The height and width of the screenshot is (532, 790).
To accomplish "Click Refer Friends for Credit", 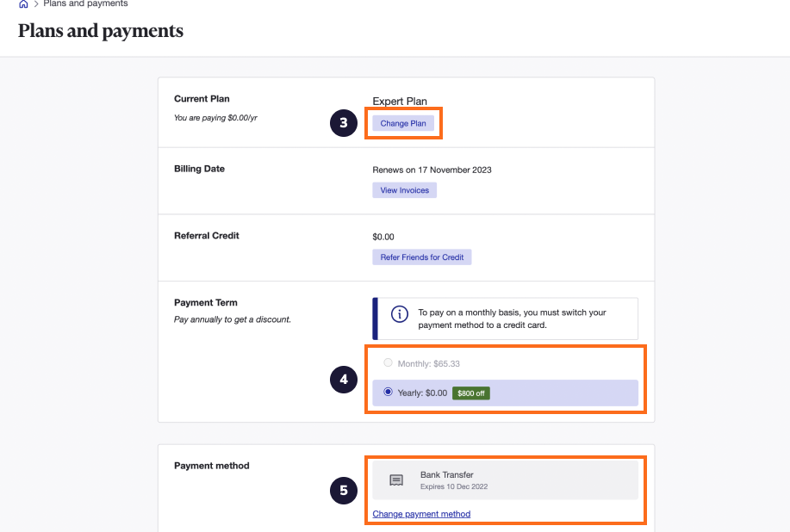I will click(421, 257).
